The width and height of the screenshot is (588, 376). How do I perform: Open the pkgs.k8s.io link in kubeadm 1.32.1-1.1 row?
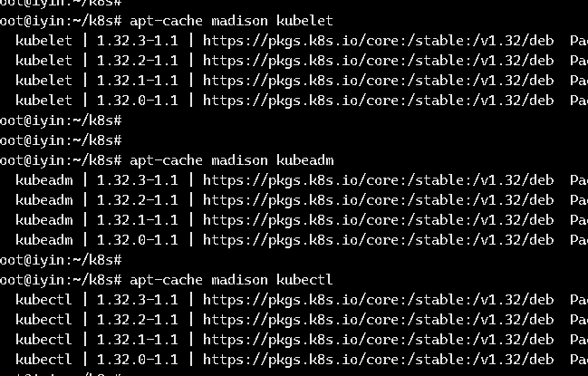[378, 219]
